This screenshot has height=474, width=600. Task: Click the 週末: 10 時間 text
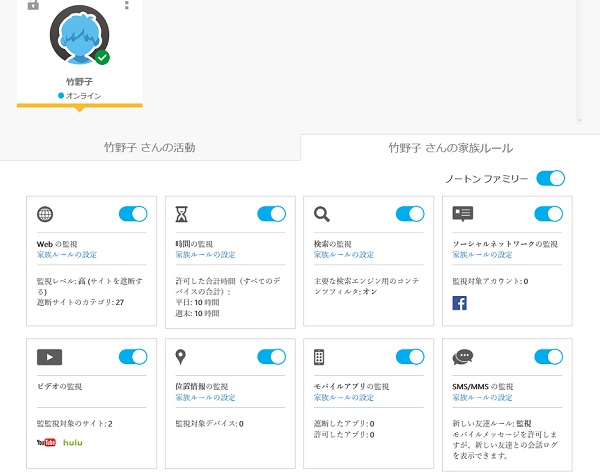click(x=197, y=313)
